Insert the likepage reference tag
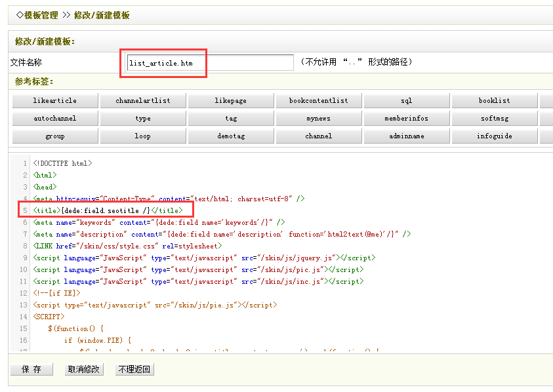 point(231,100)
